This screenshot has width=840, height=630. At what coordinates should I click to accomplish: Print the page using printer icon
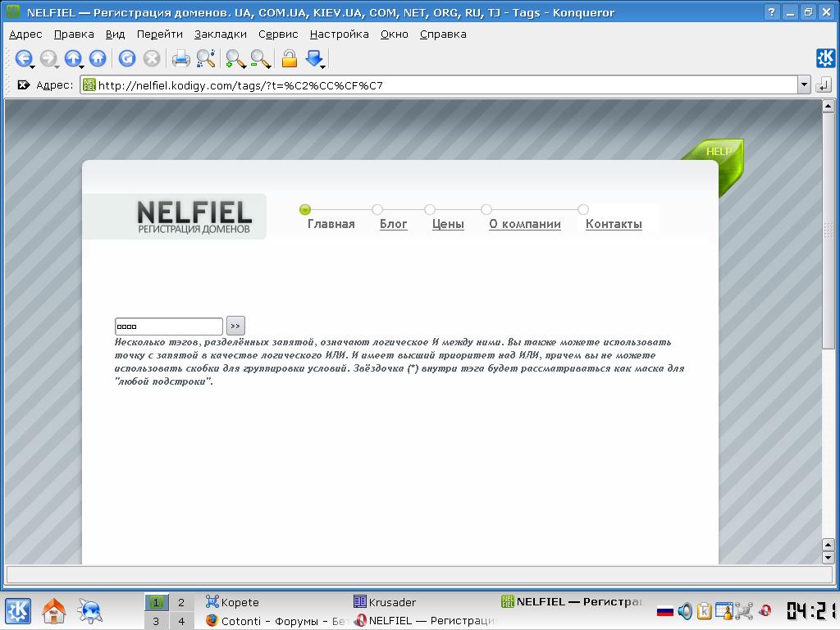[181, 58]
